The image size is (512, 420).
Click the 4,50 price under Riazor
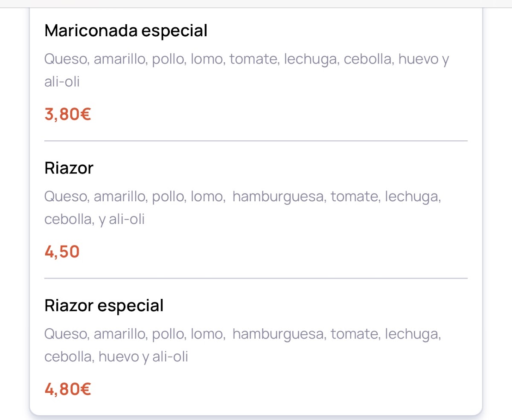[62, 252]
